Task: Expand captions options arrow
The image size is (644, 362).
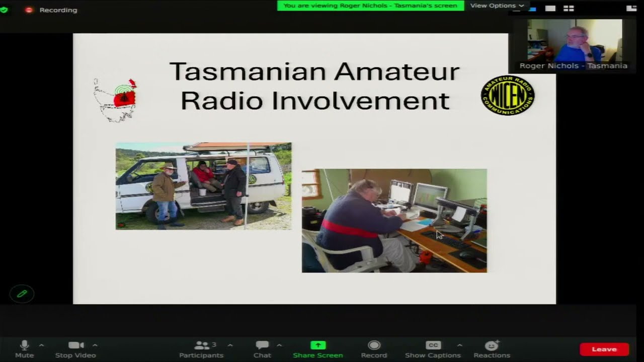Action: [x=459, y=345]
